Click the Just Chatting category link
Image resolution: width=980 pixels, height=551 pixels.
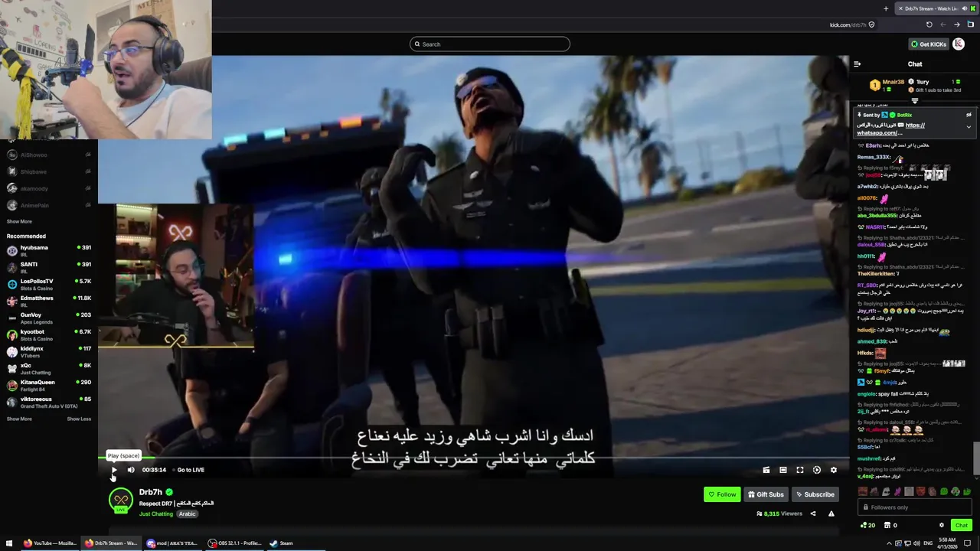tap(156, 514)
